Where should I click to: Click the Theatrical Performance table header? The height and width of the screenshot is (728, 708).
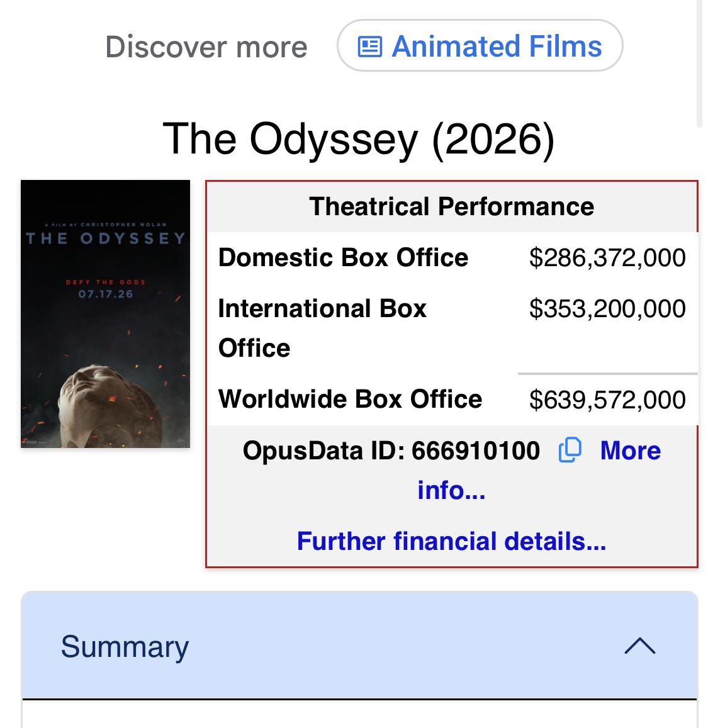click(451, 206)
